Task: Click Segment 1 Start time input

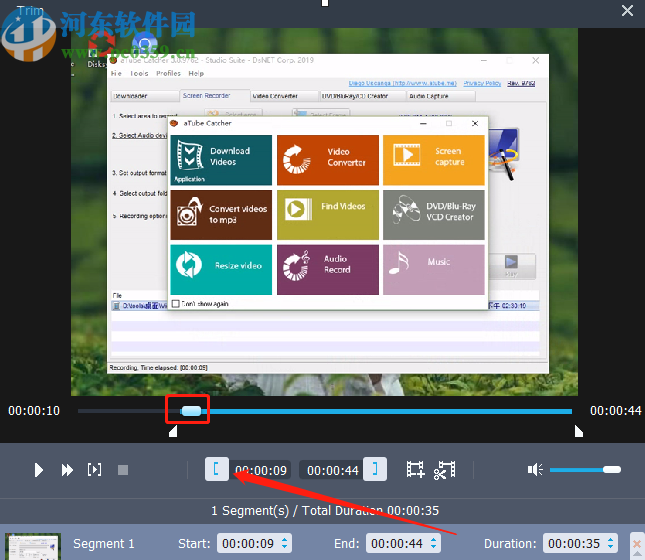Action: (254, 544)
